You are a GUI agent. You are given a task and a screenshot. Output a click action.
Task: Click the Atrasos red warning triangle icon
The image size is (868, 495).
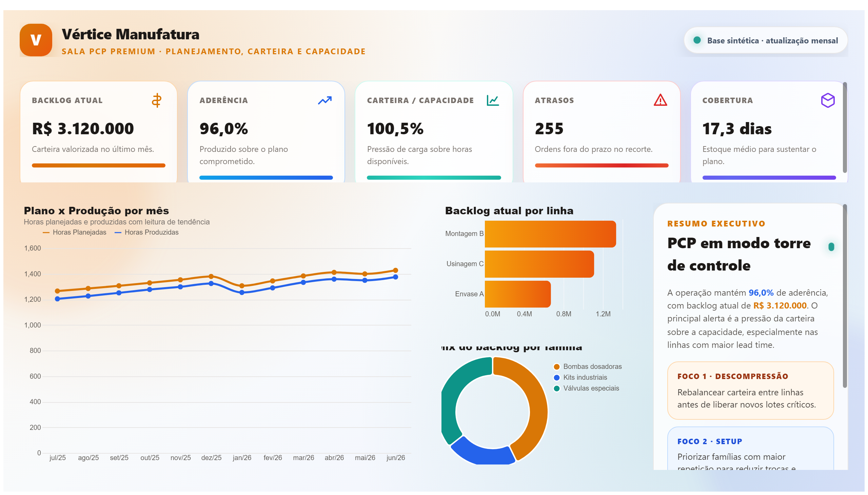pyautogui.click(x=660, y=100)
